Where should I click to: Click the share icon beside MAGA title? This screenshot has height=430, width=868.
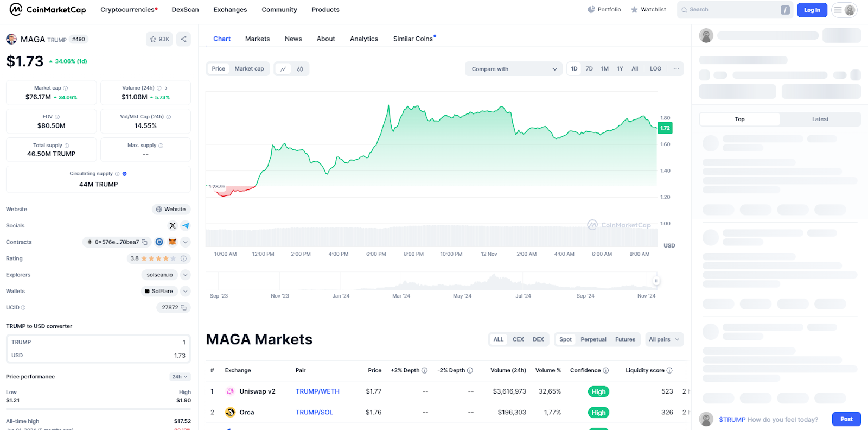pos(184,39)
